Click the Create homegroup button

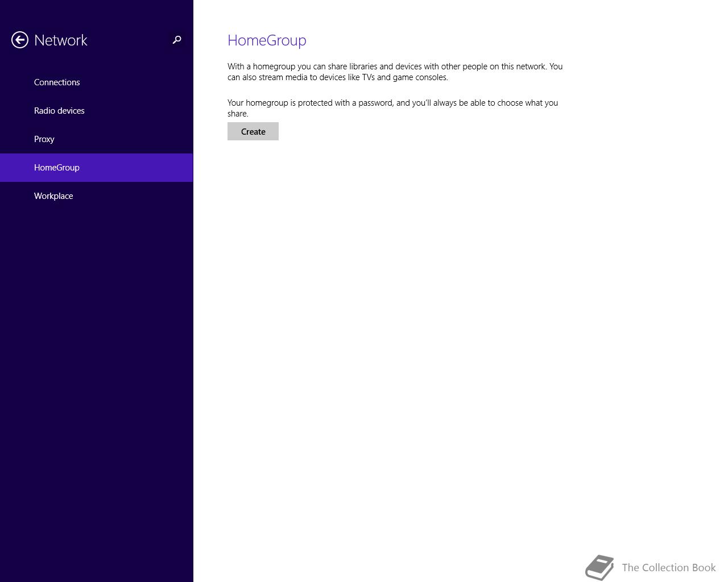click(x=253, y=131)
